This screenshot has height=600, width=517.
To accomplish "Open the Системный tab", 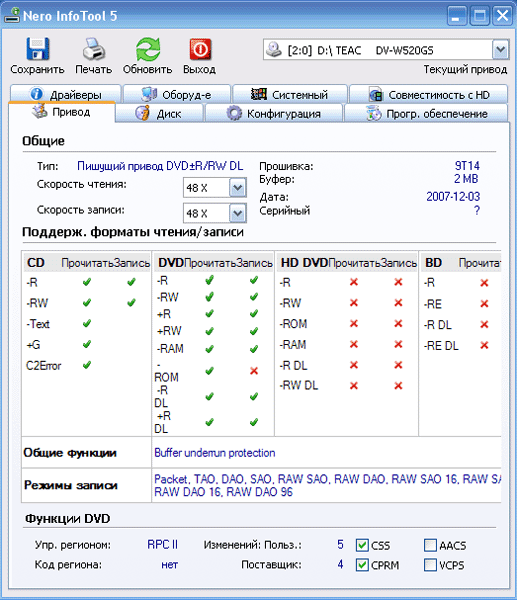I will point(290,94).
